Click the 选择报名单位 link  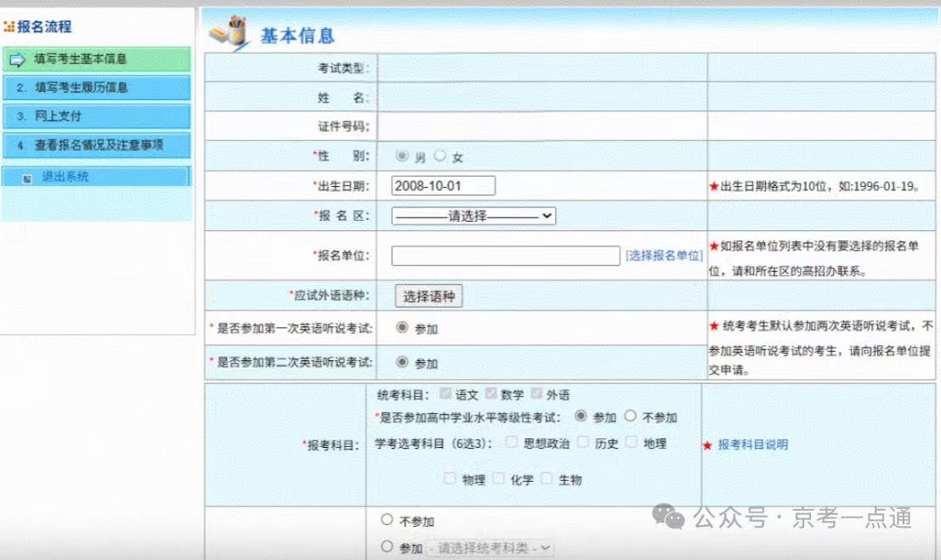coord(665,254)
